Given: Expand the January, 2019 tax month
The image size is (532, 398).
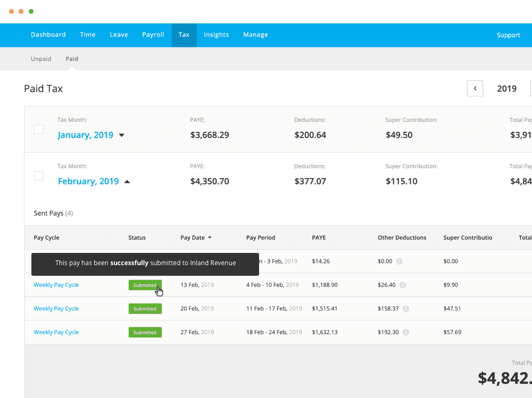Looking at the screenshot, I should coord(122,136).
